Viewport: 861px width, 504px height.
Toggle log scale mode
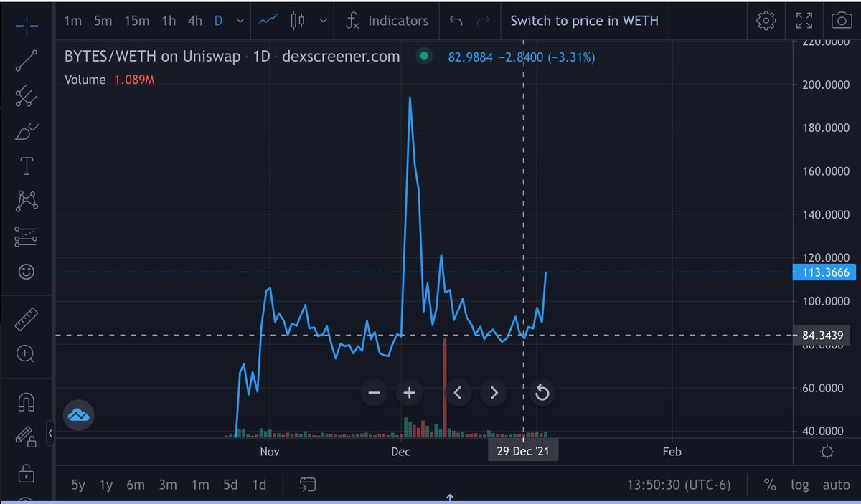pyautogui.click(x=799, y=485)
